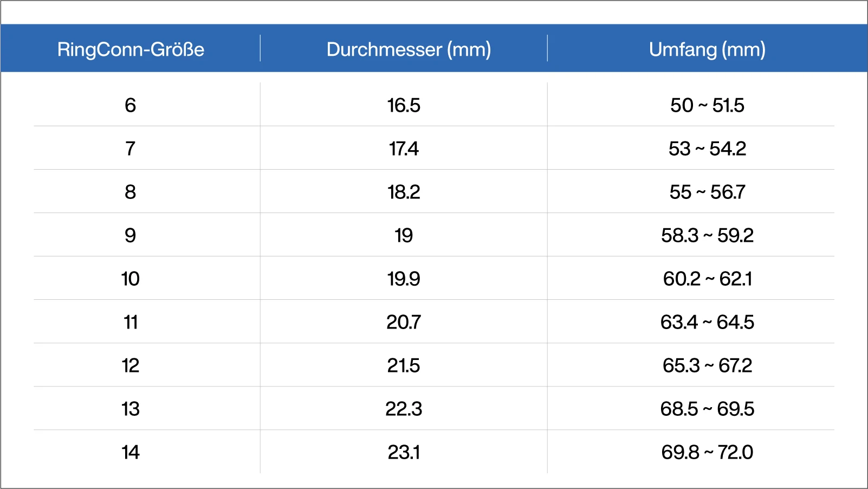The image size is (868, 489).
Task: Click the Durchmesser (mm) column header
Action: (409, 49)
